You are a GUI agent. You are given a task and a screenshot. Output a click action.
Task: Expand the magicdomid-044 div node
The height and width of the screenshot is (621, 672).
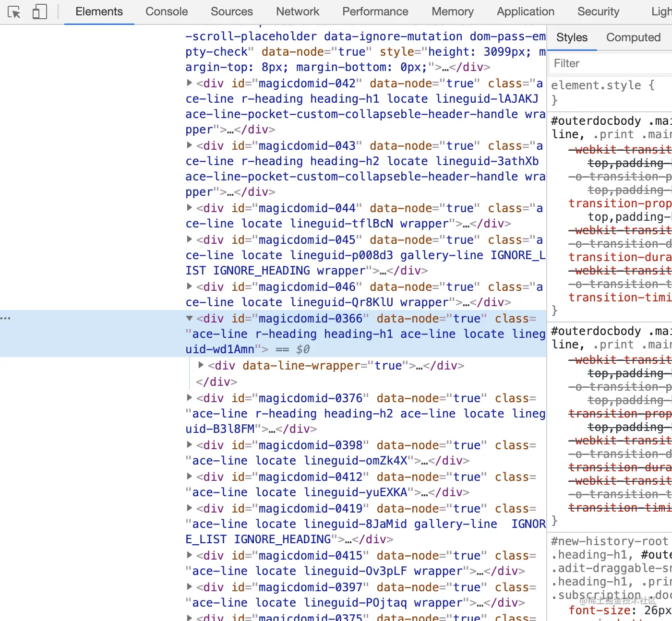tap(190, 208)
